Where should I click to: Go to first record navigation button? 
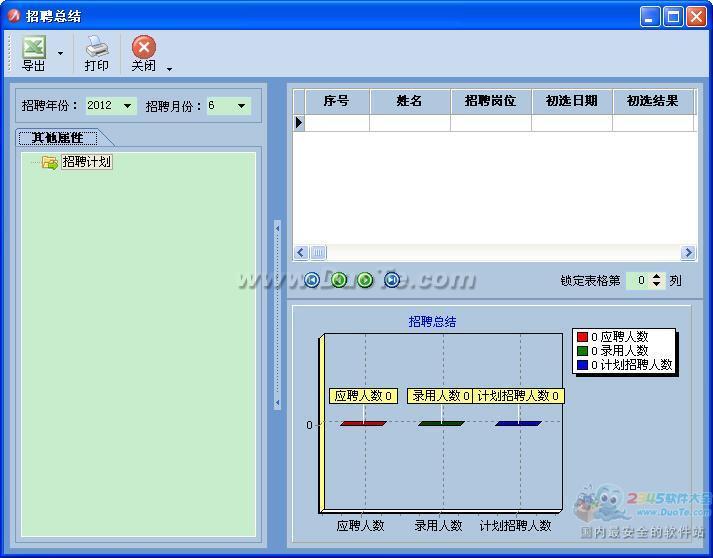point(312,280)
